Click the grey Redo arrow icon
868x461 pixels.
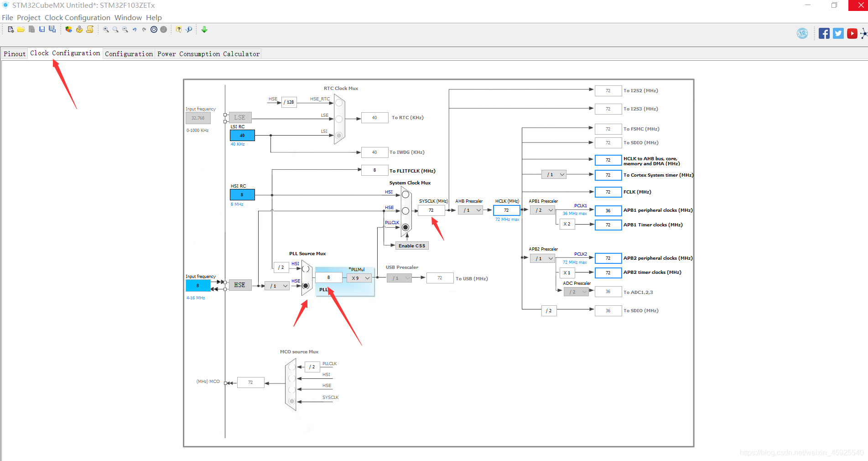pyautogui.click(x=144, y=30)
